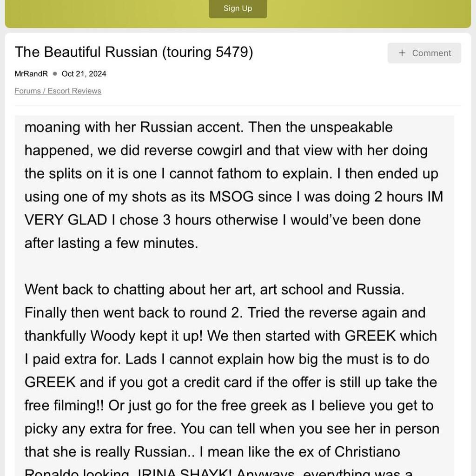Open the Forums breadcrumb link
Image resolution: width=476 pixels, height=476 pixels.
pyautogui.click(x=27, y=91)
